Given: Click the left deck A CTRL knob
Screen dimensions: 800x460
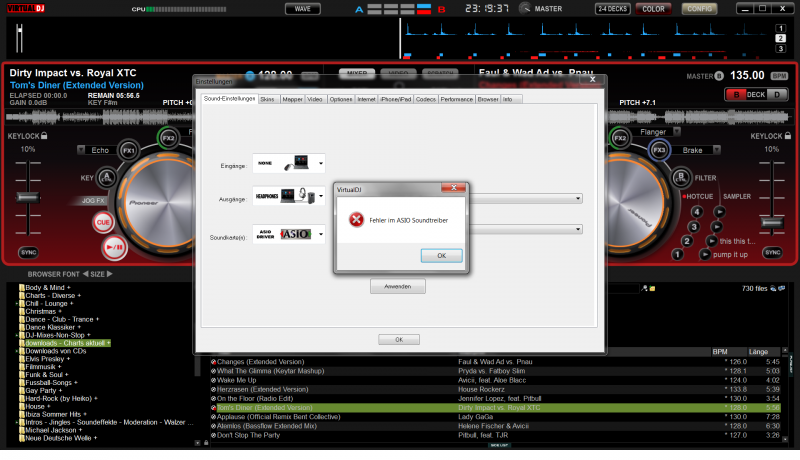Looking at the screenshot, I should [x=107, y=177].
